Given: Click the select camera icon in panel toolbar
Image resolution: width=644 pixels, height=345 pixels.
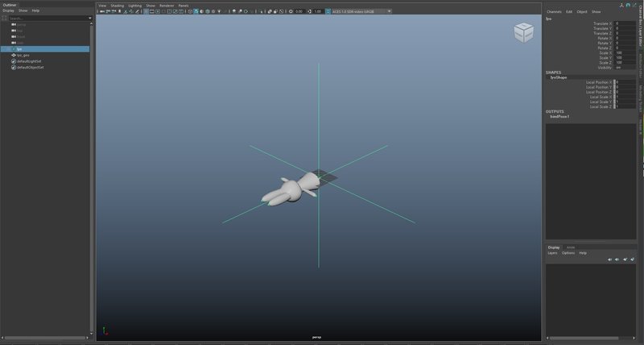Looking at the screenshot, I should 101,11.
